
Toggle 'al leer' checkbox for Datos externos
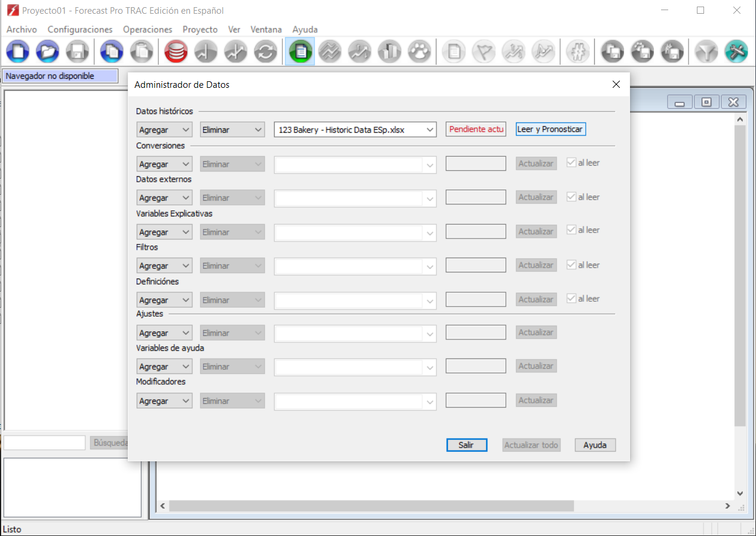571,197
